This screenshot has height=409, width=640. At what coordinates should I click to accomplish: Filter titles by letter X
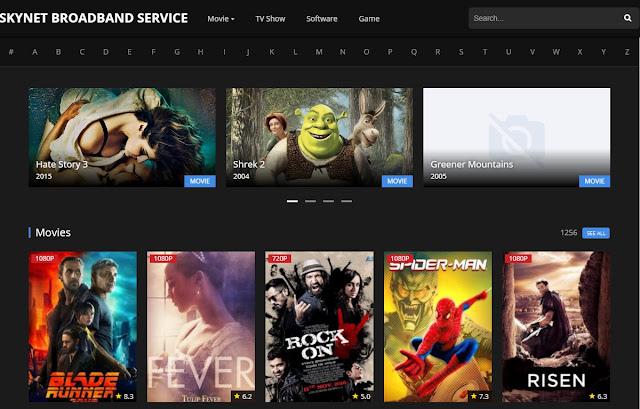(580, 52)
